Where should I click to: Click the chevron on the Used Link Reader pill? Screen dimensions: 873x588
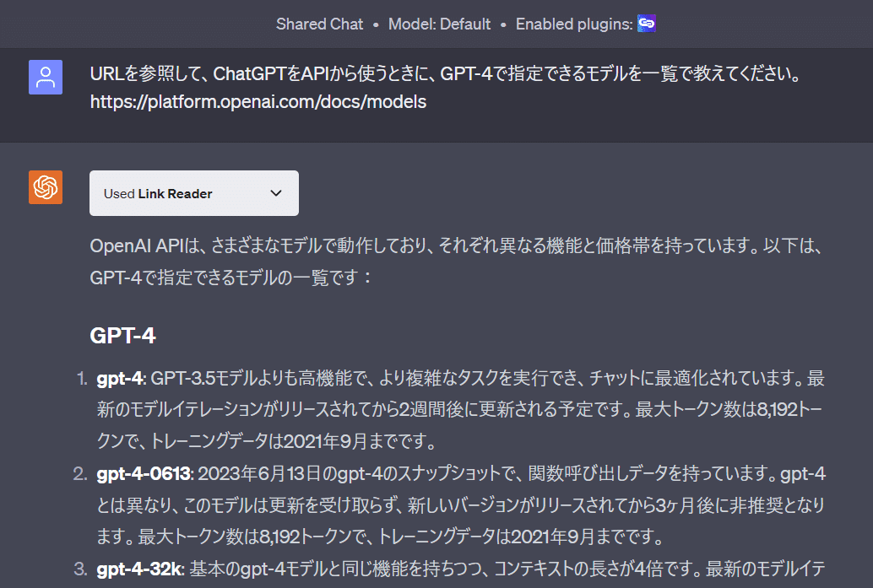(x=275, y=193)
